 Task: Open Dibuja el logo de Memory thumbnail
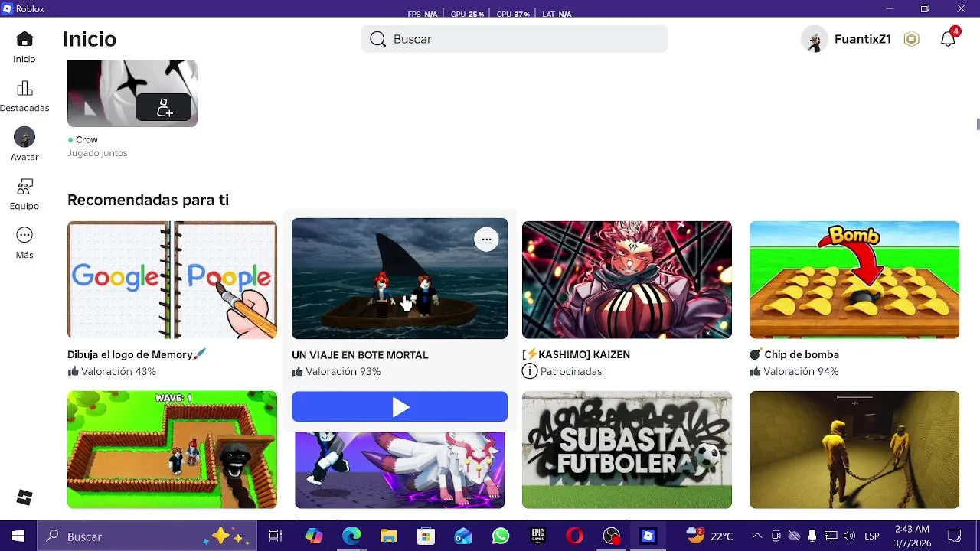172,280
